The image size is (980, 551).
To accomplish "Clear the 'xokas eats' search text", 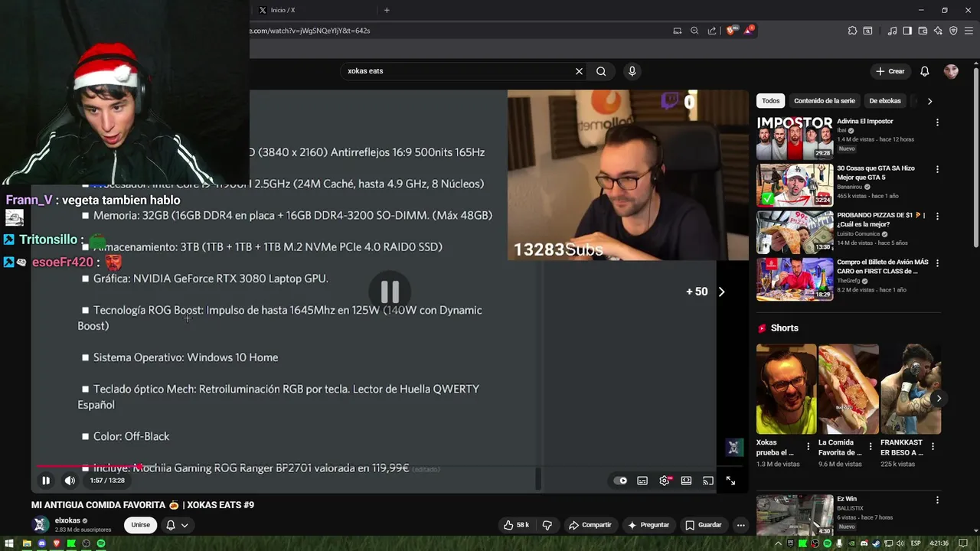I will pyautogui.click(x=579, y=71).
